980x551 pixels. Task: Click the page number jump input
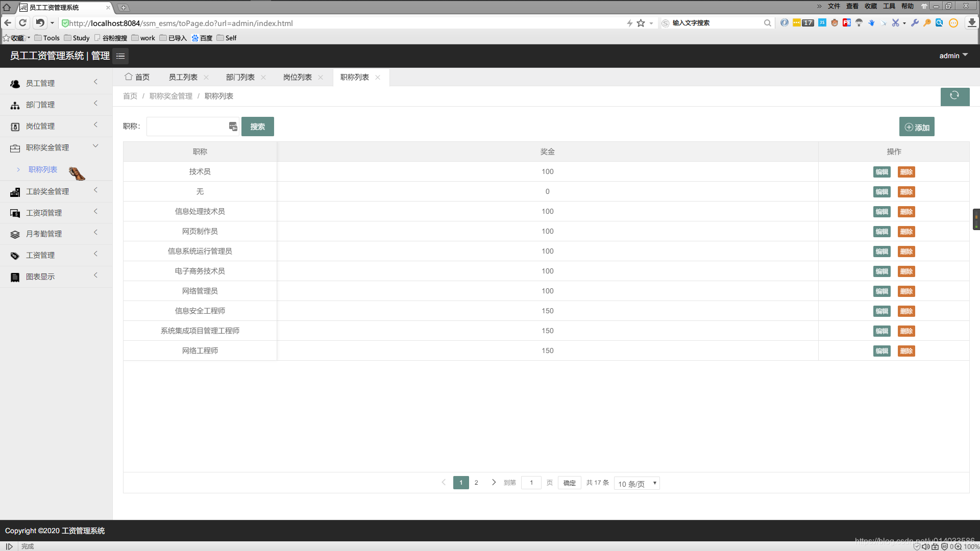[x=531, y=483]
